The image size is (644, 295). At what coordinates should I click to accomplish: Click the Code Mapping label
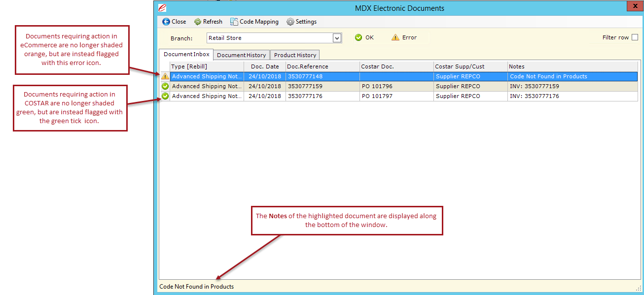pyautogui.click(x=259, y=22)
